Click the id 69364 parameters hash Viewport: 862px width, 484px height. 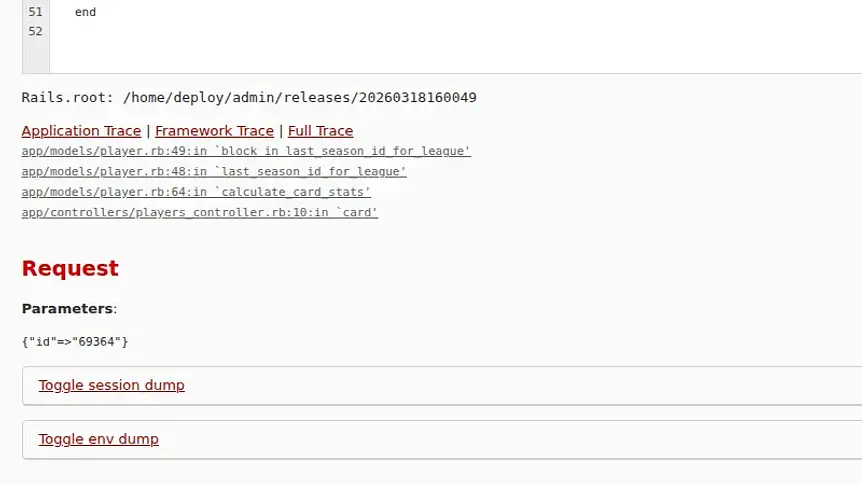[75, 342]
